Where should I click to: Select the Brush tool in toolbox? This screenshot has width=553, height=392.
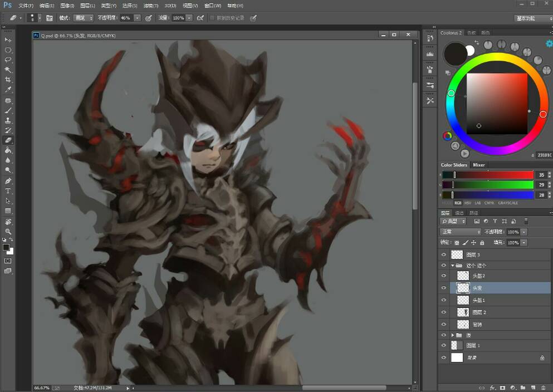pos(8,110)
